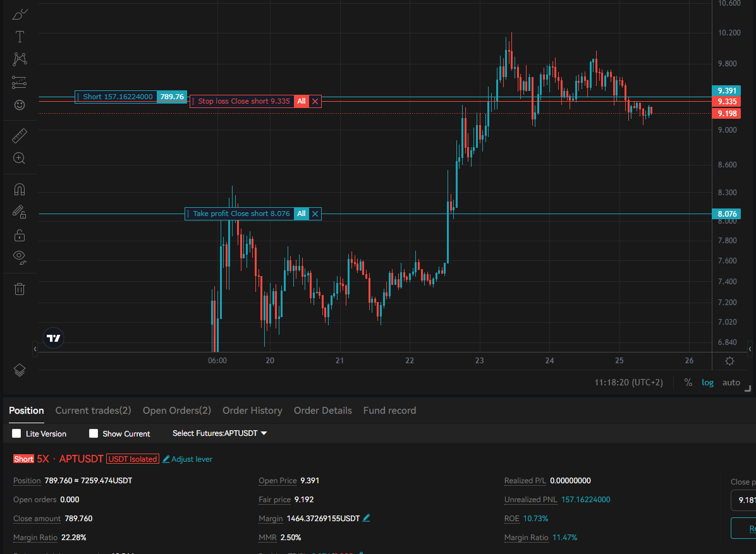Viewport: 756px width, 554px height.
Task: Enable stay in drawing mode
Action: 20,212
